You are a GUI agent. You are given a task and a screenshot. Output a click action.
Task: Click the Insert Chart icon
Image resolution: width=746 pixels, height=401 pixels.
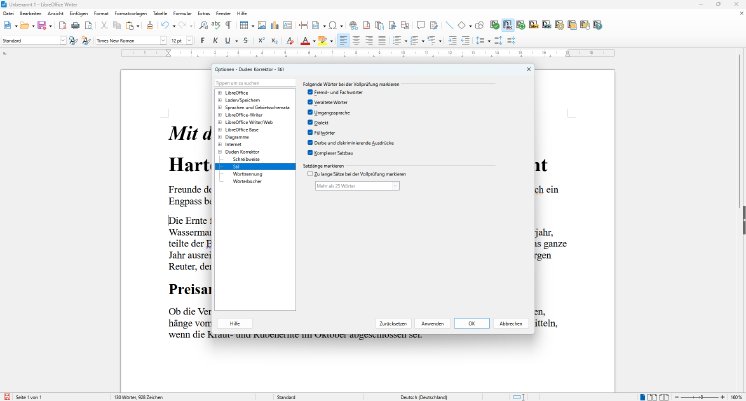[x=275, y=25]
